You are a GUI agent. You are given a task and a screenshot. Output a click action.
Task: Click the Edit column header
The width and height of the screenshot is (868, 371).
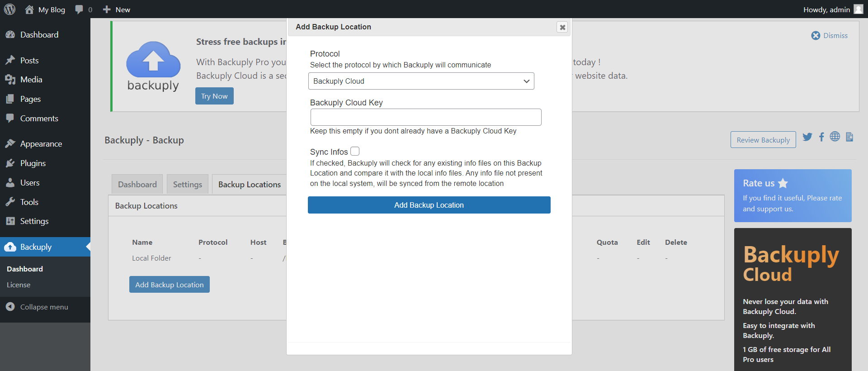coord(643,243)
